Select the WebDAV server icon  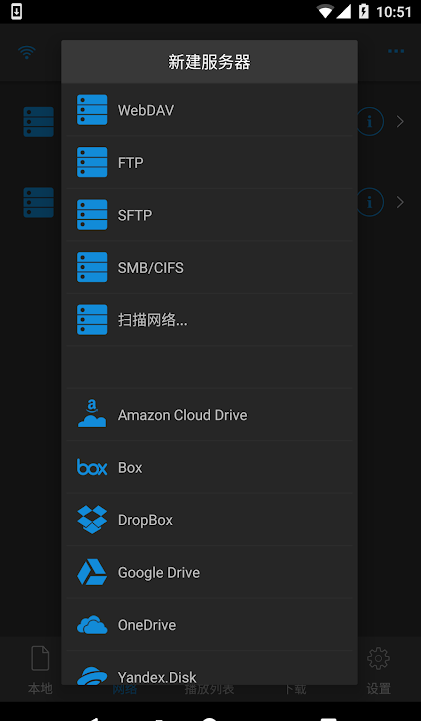pos(92,110)
